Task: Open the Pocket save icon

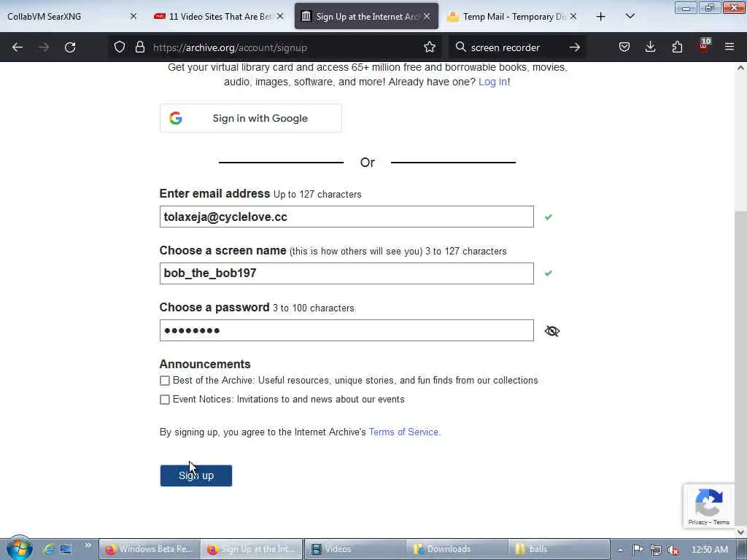Action: pyautogui.click(x=624, y=47)
